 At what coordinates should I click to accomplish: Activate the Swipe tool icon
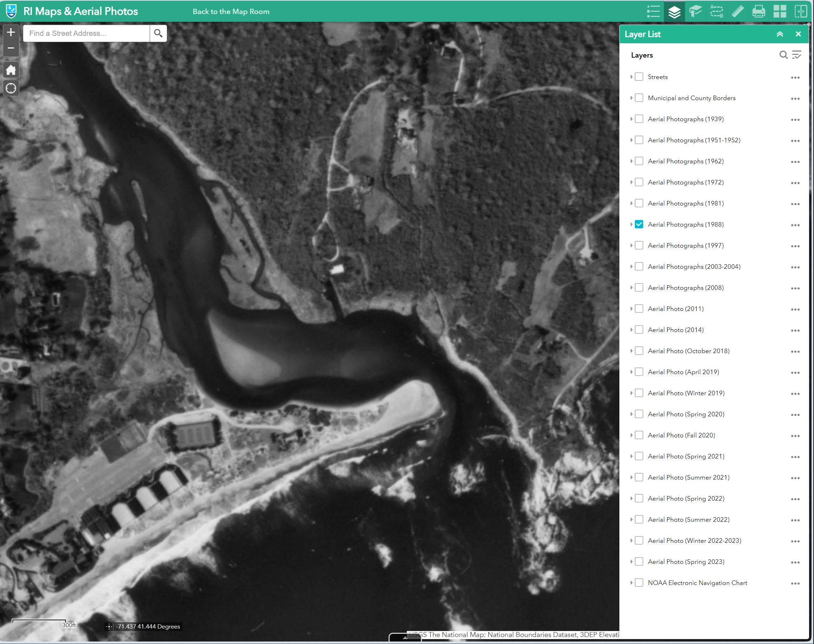[x=801, y=11]
